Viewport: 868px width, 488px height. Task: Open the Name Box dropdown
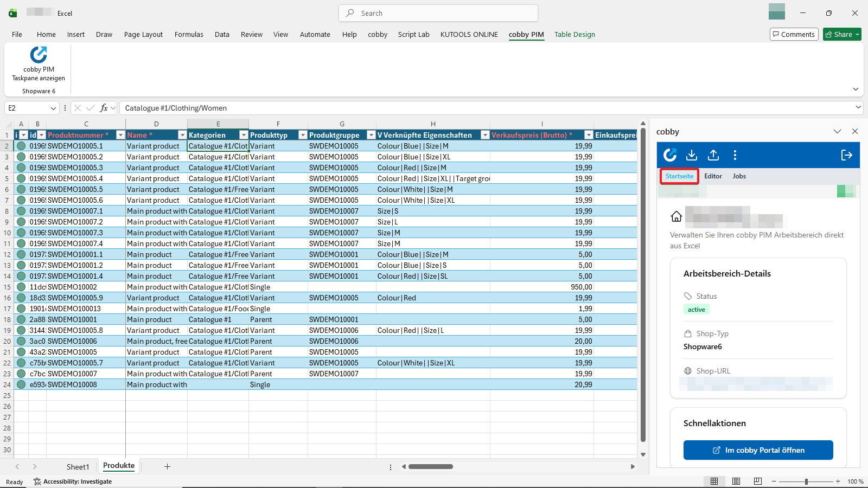tap(53, 108)
